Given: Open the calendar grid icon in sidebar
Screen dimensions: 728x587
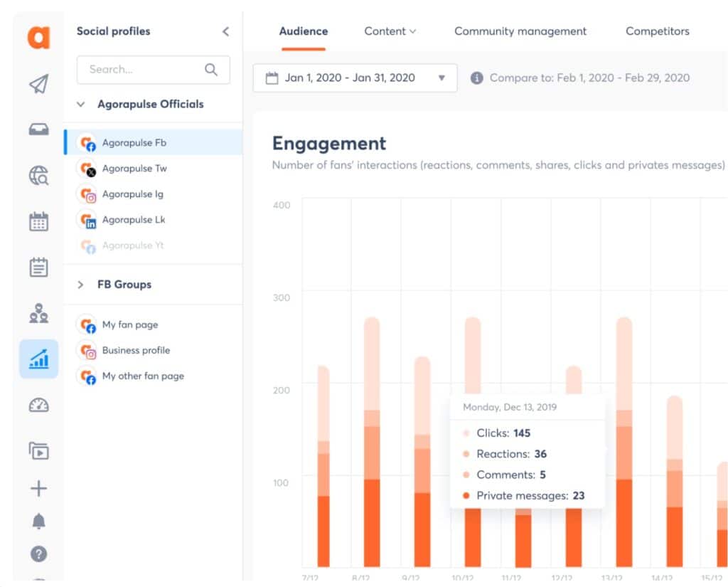Looking at the screenshot, I should pyautogui.click(x=38, y=222).
